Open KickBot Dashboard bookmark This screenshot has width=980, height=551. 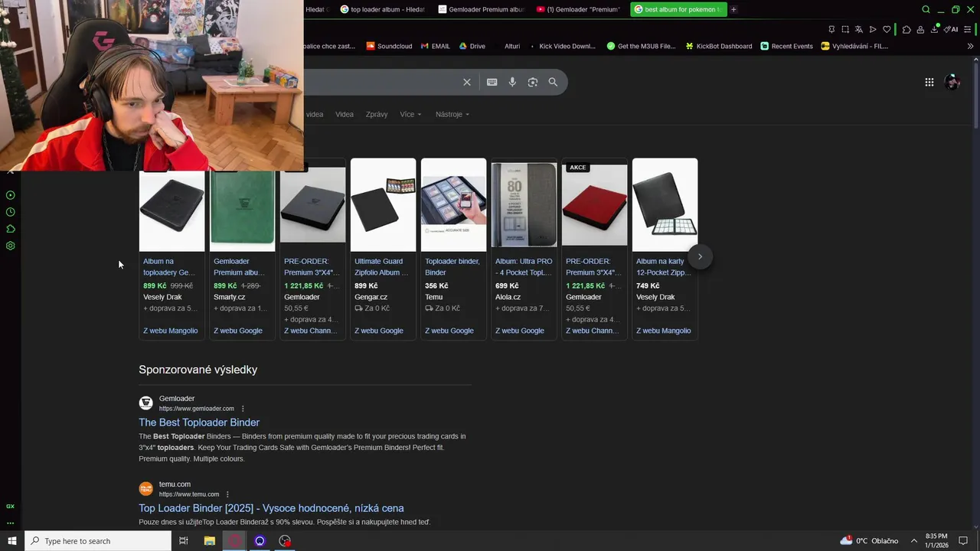click(718, 46)
